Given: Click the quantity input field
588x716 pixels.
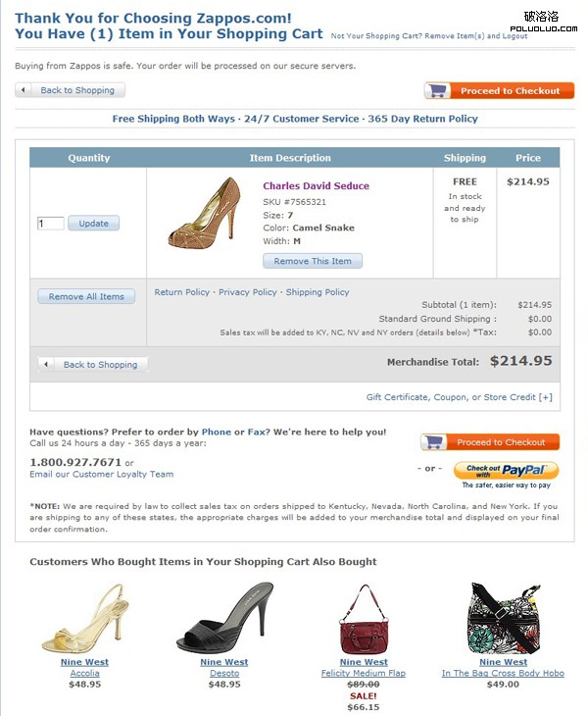Looking at the screenshot, I should (x=50, y=224).
